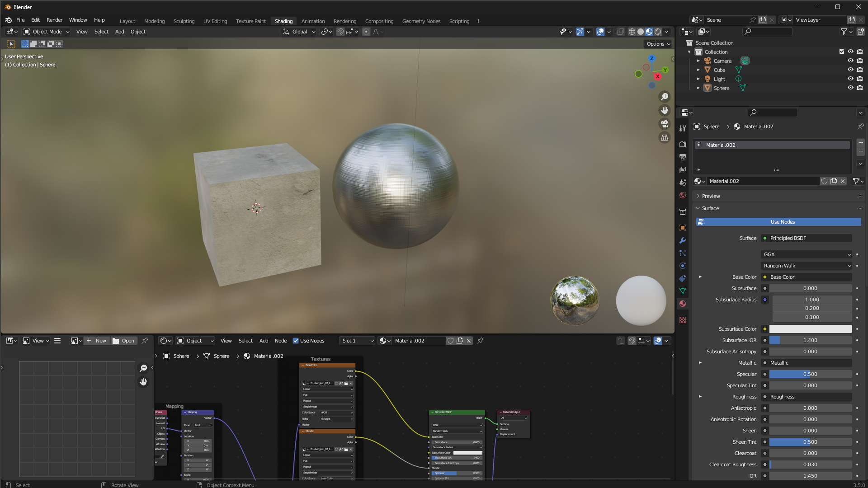The width and height of the screenshot is (868, 488).
Task: Expand the Preview section for Material.002
Action: pos(708,196)
